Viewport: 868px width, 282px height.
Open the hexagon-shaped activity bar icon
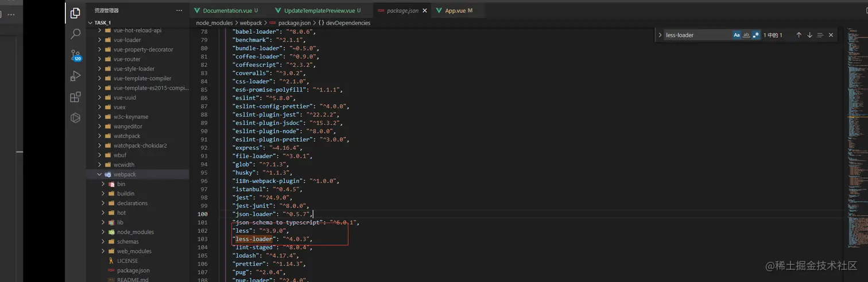(75, 118)
